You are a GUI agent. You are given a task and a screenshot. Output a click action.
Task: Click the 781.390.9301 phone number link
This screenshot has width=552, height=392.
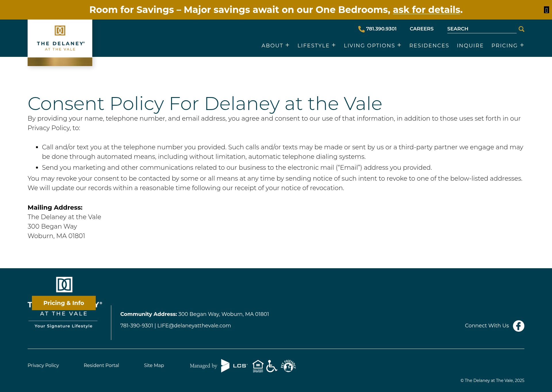tap(381, 29)
